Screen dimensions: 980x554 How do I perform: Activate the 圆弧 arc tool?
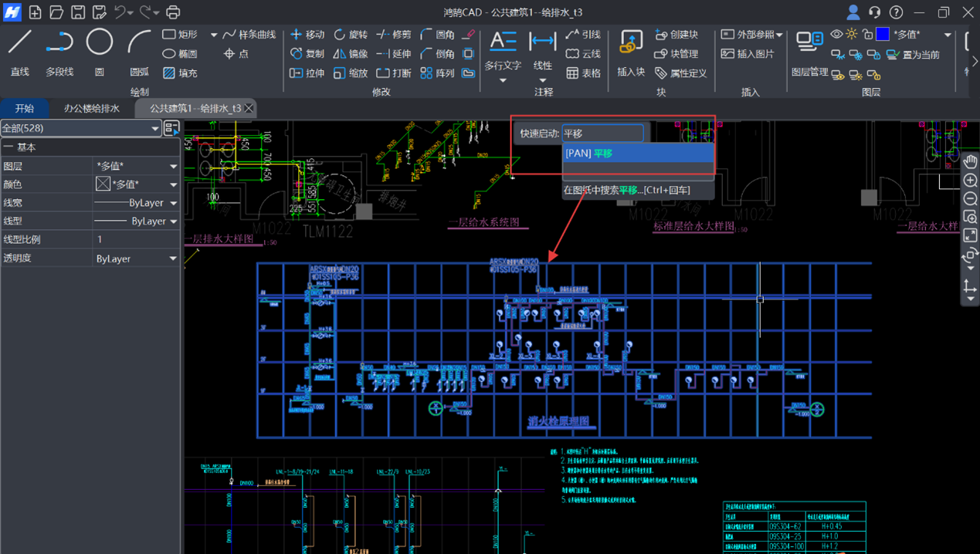coord(139,51)
